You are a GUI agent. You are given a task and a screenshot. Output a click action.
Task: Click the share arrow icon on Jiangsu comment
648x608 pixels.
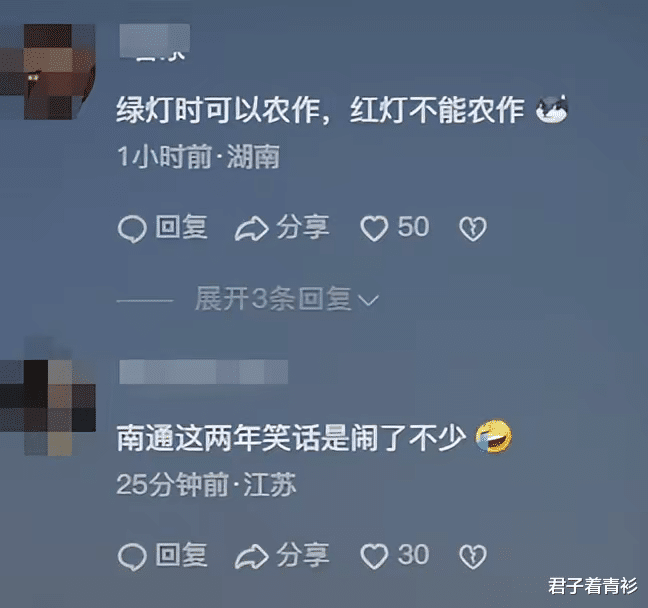[252, 556]
